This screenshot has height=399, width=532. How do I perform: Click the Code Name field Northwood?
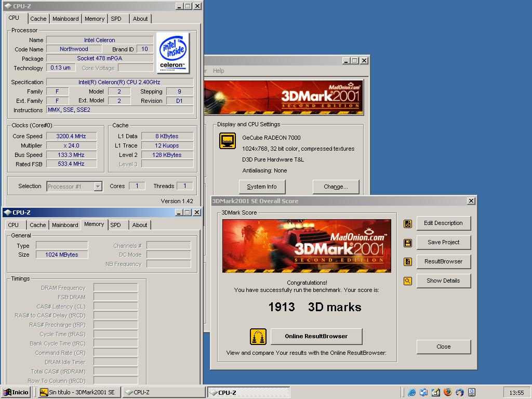(x=74, y=49)
